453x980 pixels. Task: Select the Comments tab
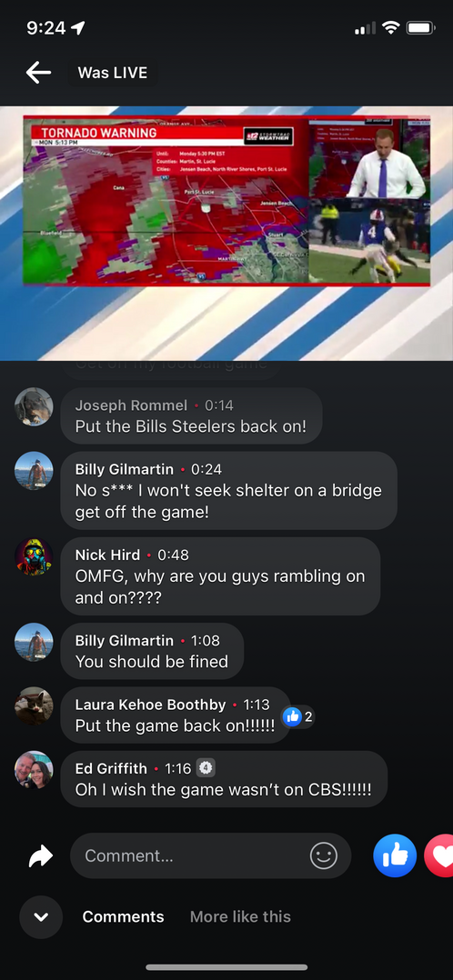(x=124, y=917)
